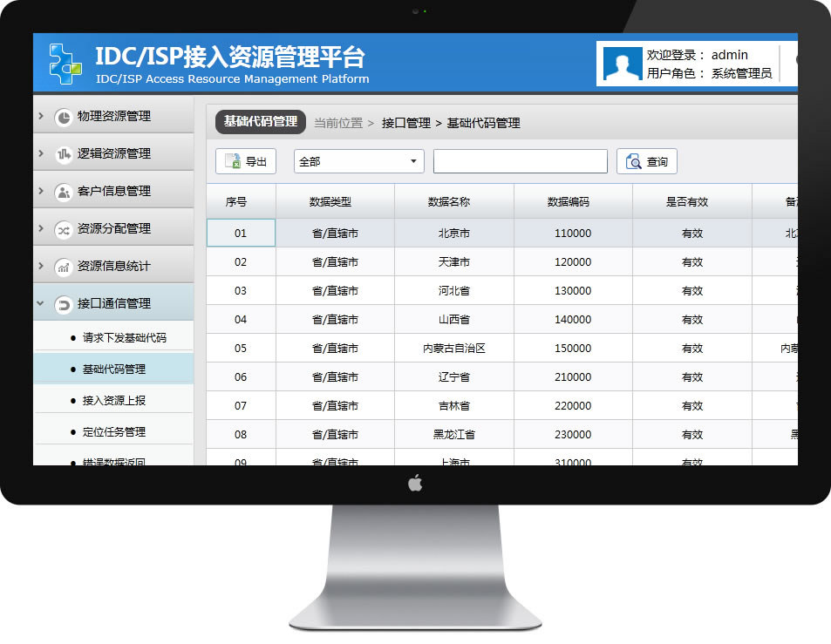Click the 资源分配管理 shuffle icon
This screenshot has width=831, height=644.
[x=63, y=229]
